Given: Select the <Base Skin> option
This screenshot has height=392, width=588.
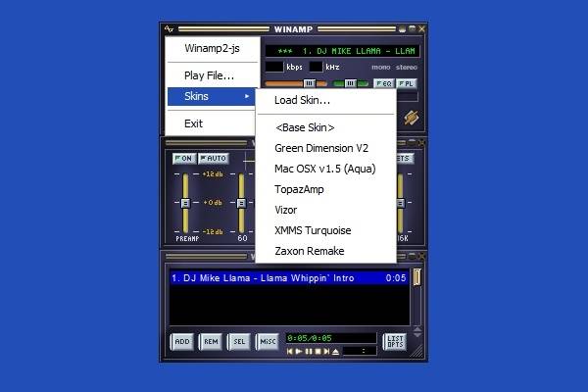Looking at the screenshot, I should tap(325, 128).
